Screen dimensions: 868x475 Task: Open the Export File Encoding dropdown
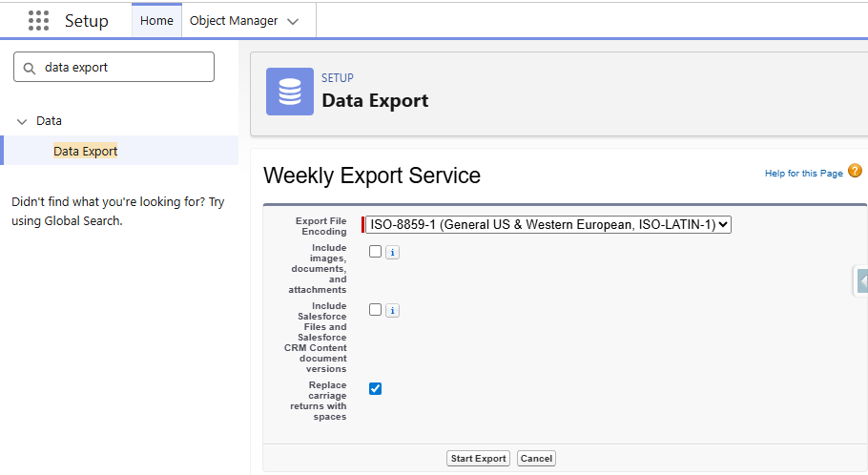pos(548,225)
